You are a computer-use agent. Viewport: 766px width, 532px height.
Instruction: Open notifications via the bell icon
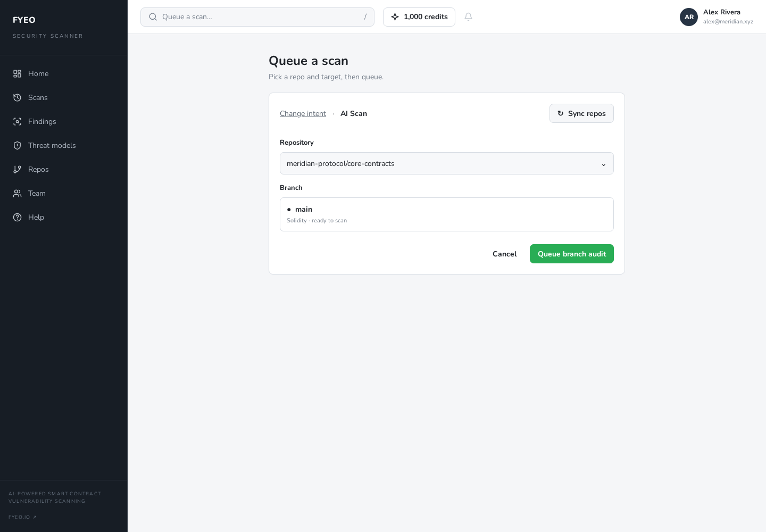coord(468,17)
